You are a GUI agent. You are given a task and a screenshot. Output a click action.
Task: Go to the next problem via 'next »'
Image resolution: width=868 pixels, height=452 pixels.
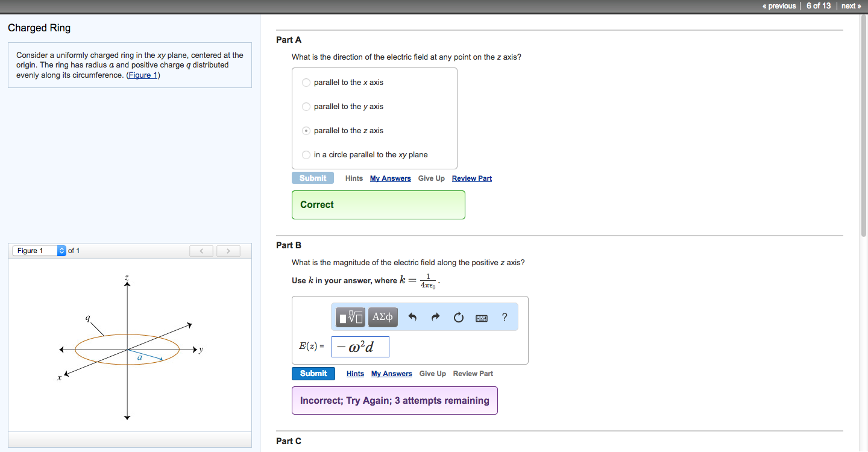851,5
